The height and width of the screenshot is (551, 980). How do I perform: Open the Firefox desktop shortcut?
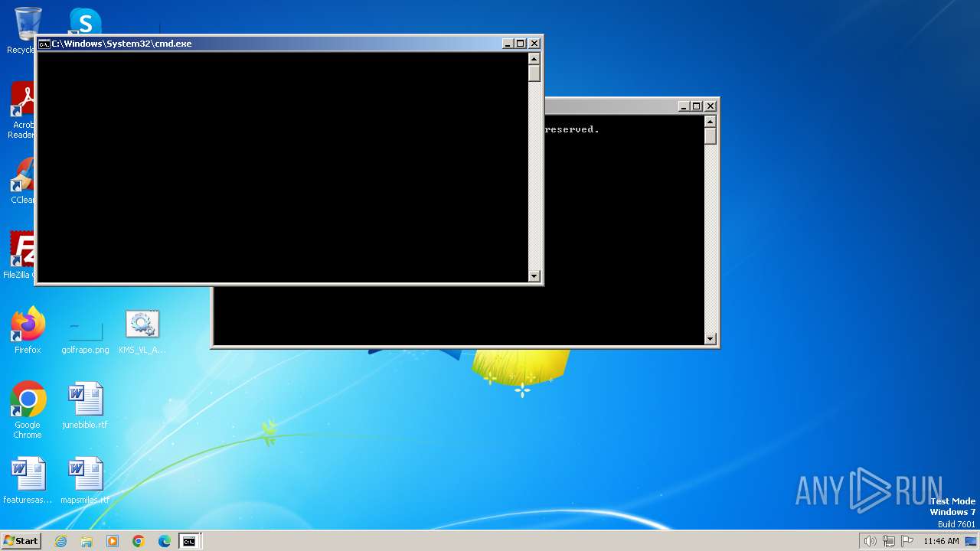pos(28,331)
